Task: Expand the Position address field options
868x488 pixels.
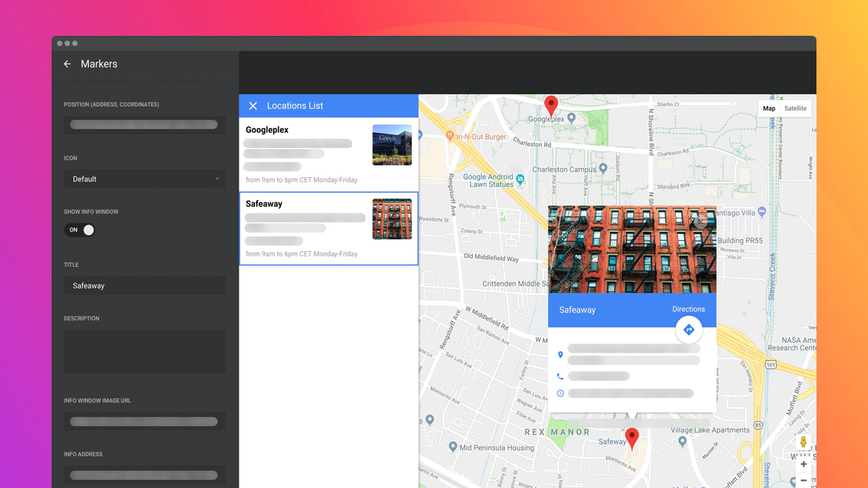Action: 144,125
